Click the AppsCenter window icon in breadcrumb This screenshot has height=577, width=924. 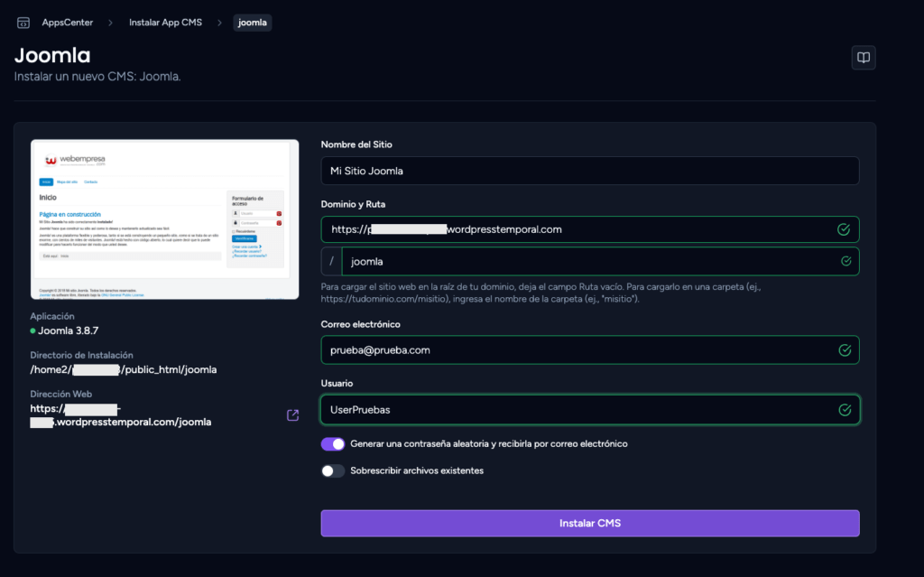(23, 23)
